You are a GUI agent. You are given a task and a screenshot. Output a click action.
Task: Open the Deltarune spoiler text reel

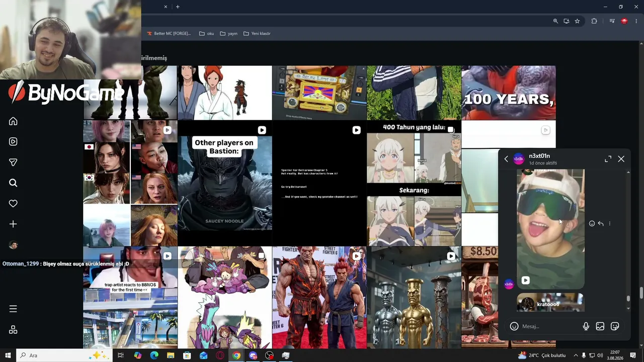(x=319, y=183)
